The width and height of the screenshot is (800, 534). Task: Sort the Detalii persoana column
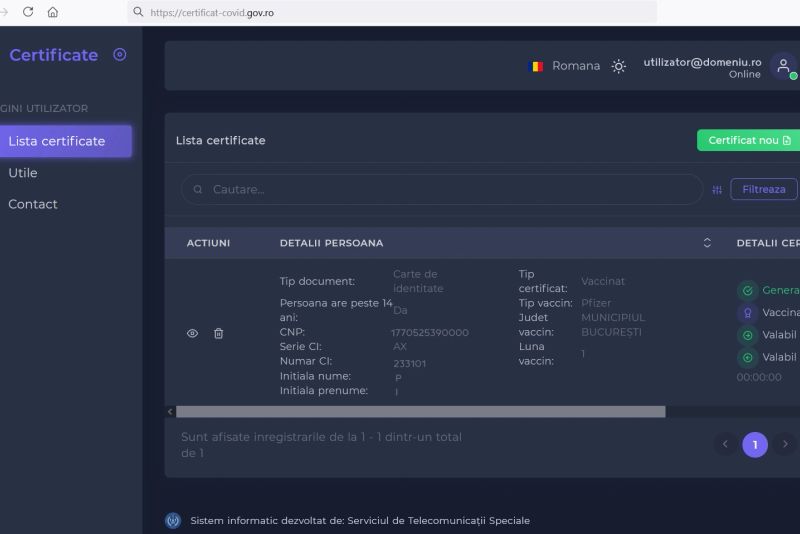(x=707, y=243)
